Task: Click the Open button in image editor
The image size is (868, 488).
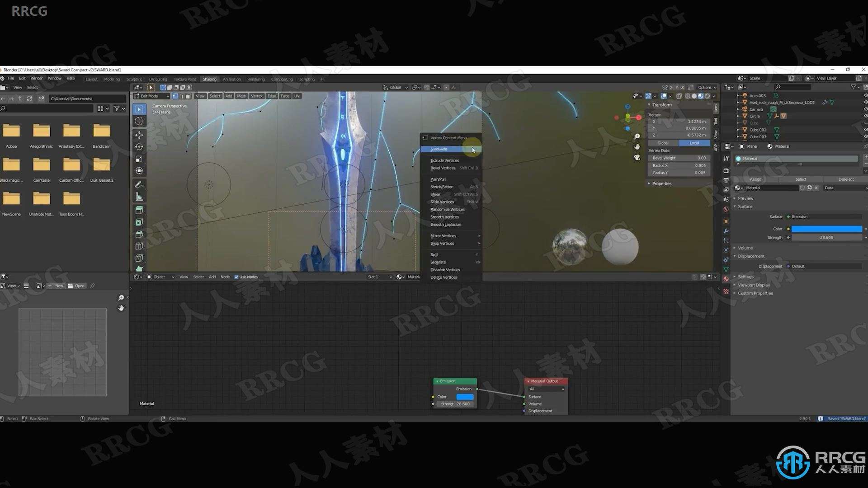Action: (x=76, y=286)
